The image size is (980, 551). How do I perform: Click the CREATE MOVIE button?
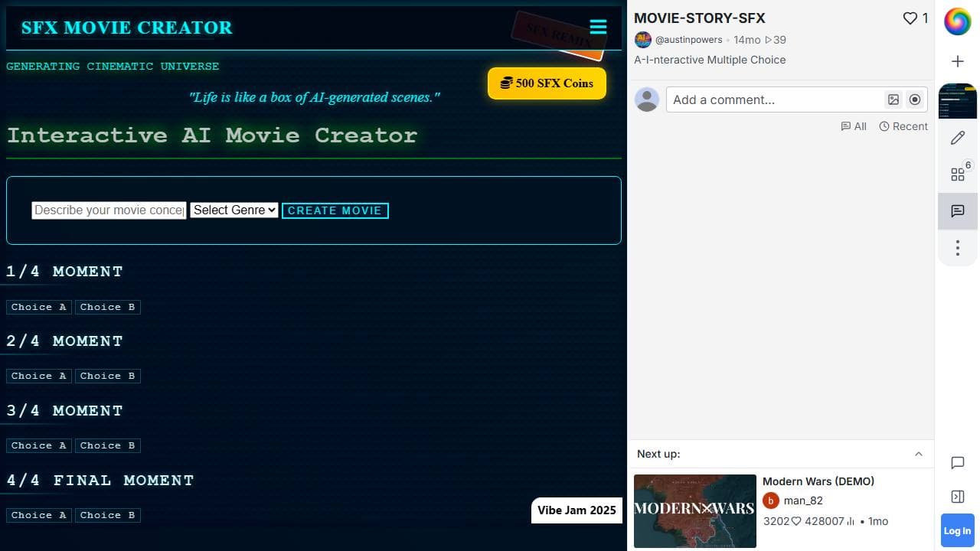335,210
